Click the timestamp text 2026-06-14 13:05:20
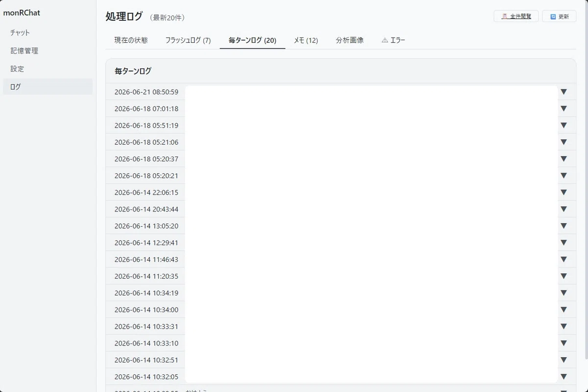Screen dimensions: 588x392 point(147,226)
